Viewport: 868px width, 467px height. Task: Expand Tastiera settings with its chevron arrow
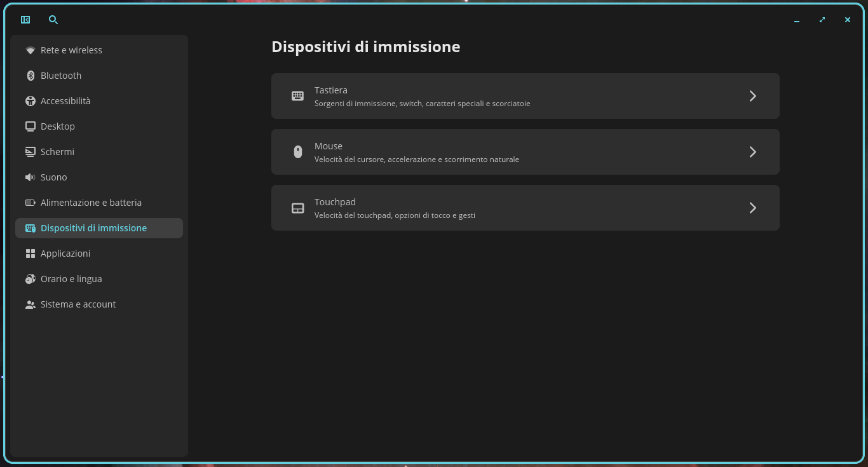[x=752, y=96]
